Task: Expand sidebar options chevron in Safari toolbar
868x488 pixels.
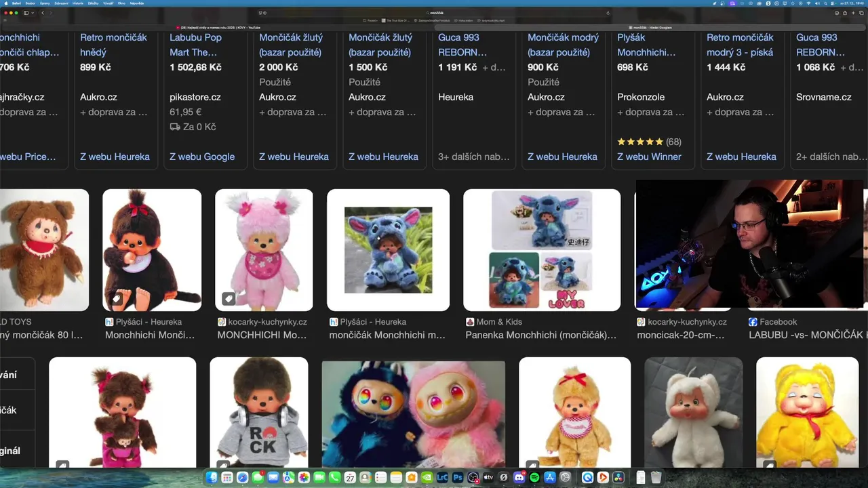Action: tap(33, 13)
